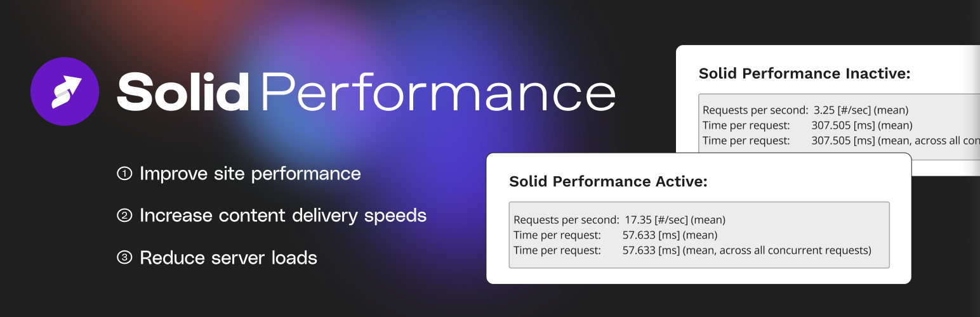980x317 pixels.
Task: Select the "Improve site performance" text
Action: tap(250, 174)
